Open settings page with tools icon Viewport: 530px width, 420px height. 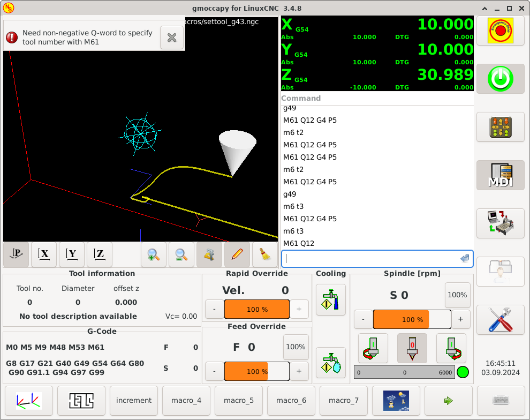pos(500,320)
